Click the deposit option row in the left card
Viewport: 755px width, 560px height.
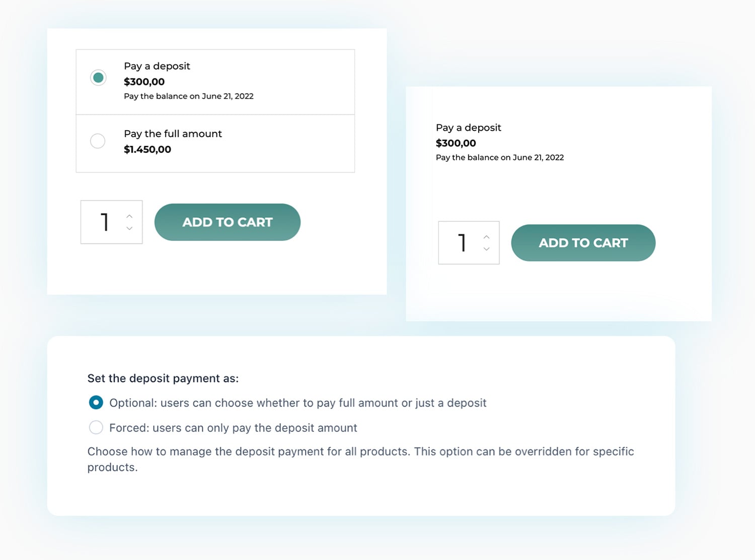click(215, 81)
